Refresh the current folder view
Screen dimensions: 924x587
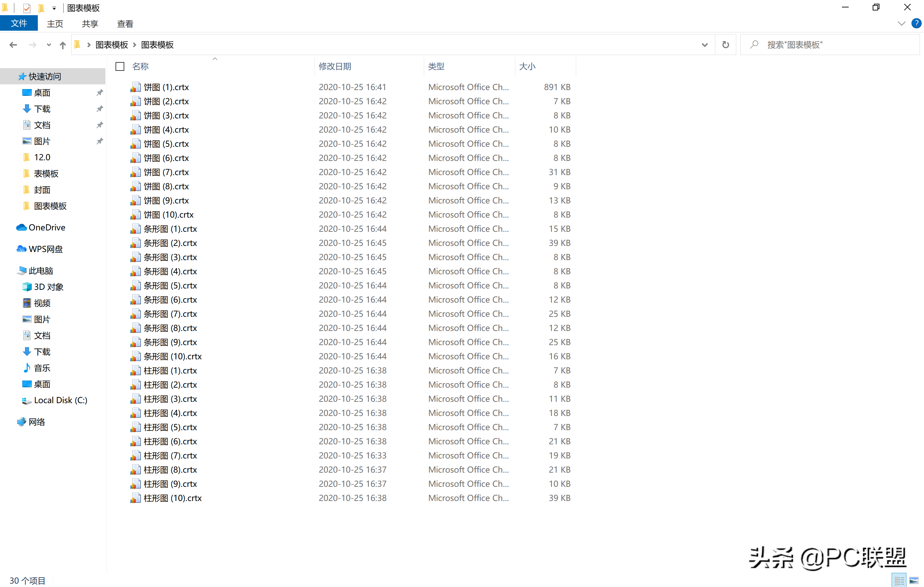pos(725,45)
